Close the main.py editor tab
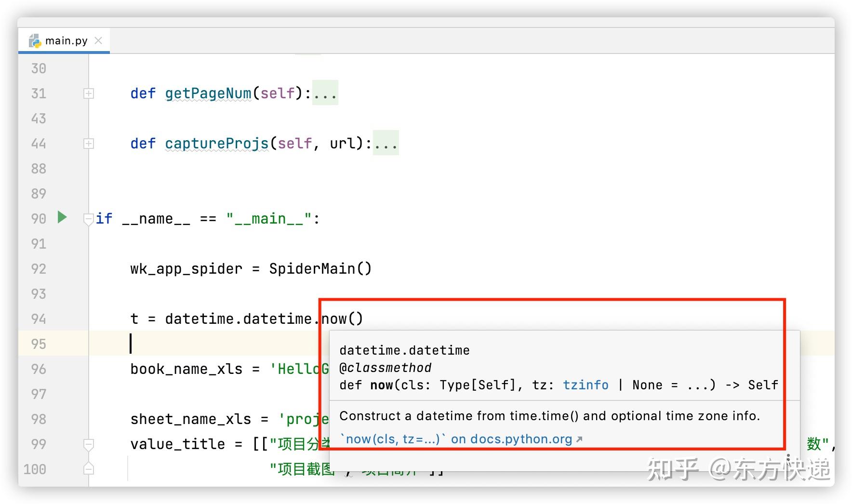 coord(98,40)
